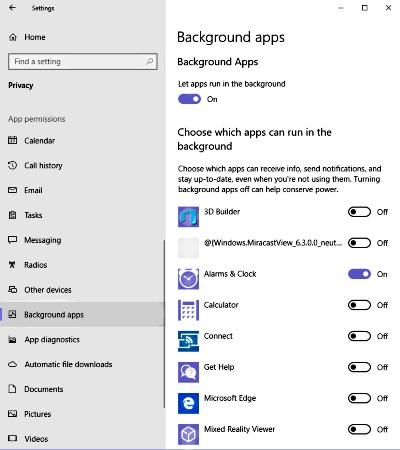Screen dimensions: 400x450
Task: Click the Calculator app icon
Action: point(188,310)
